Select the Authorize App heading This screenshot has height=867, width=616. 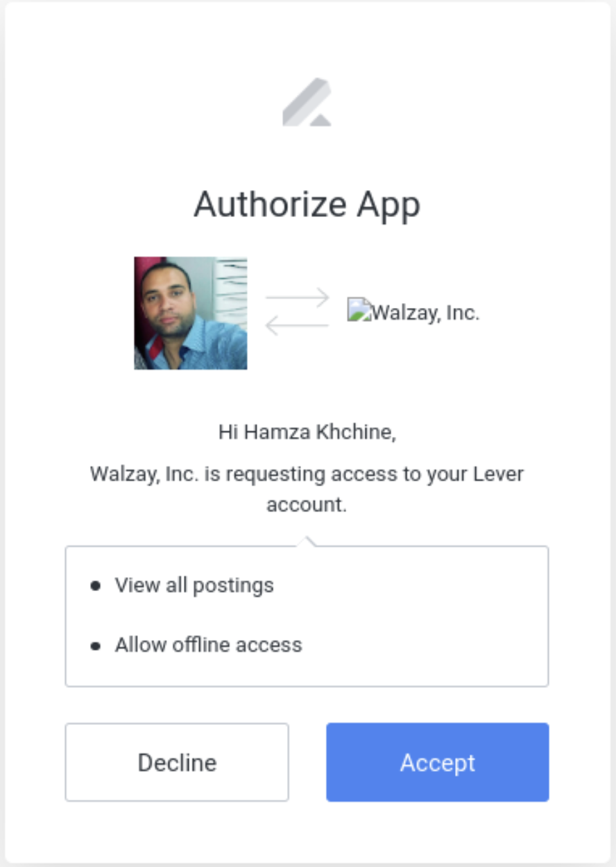click(x=308, y=204)
